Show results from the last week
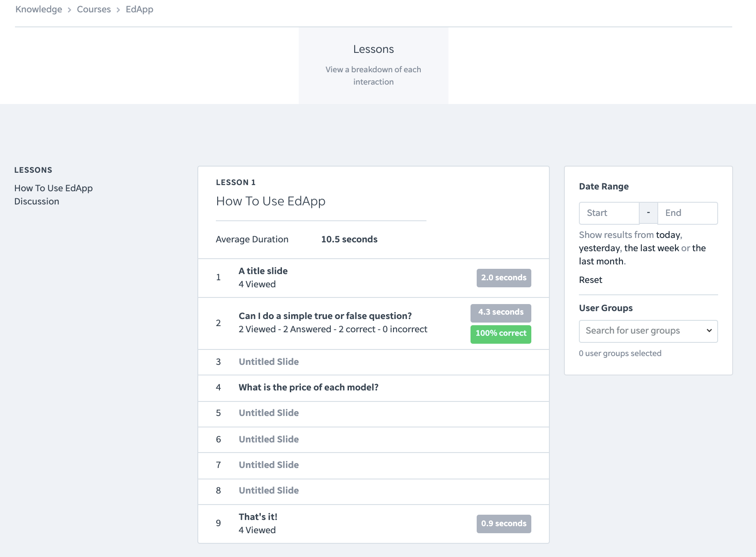 [x=652, y=248]
